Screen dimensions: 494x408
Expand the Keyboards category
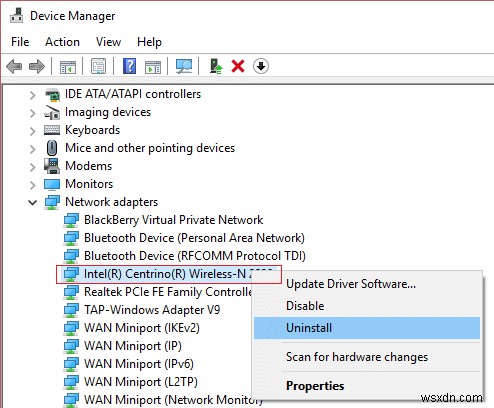32,131
